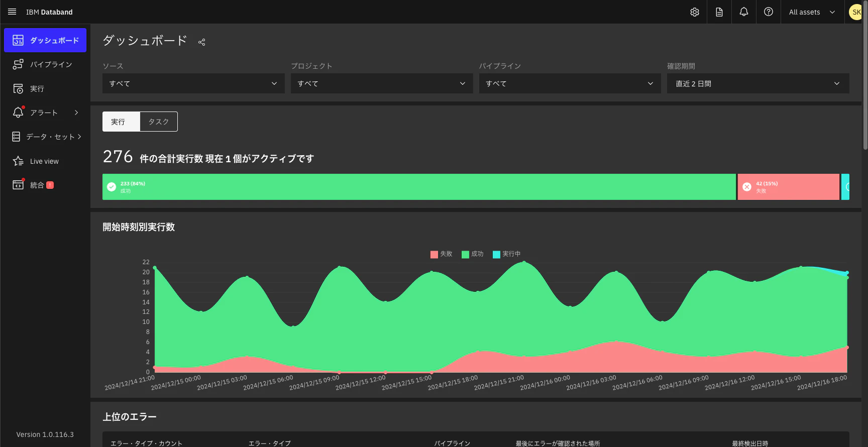
Task: Click the 統合 integrations icon
Action: [18, 185]
